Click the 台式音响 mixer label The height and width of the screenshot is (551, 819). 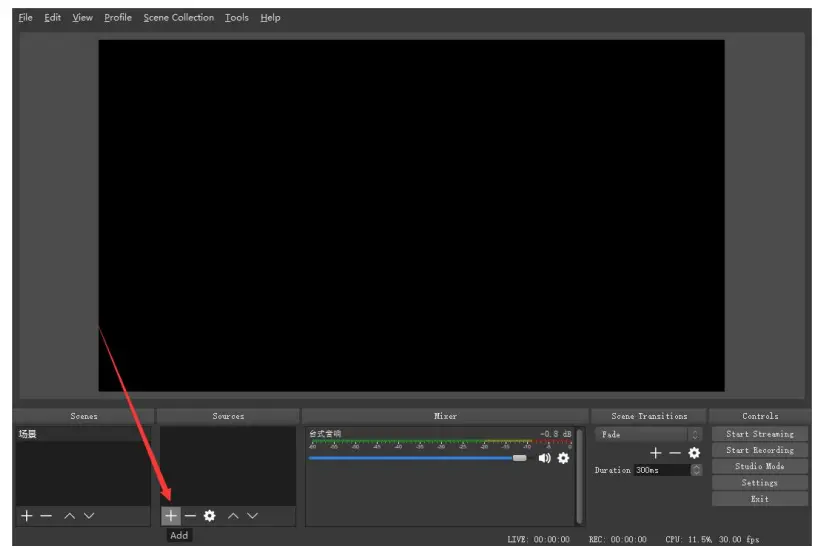pos(324,433)
